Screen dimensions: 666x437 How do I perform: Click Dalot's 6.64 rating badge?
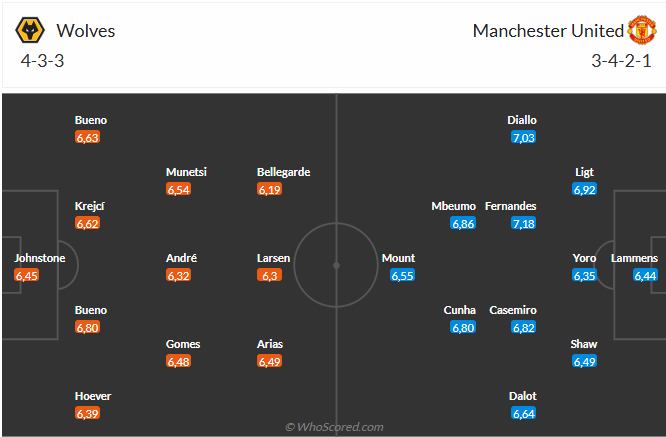523,413
